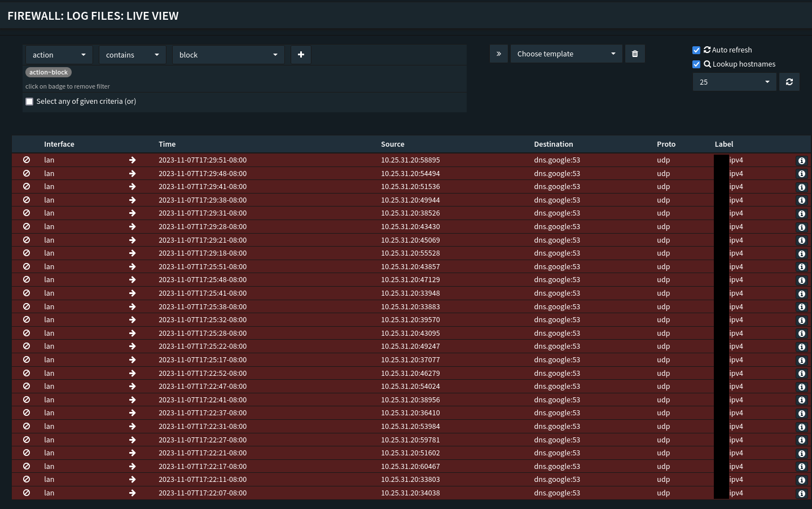This screenshot has height=509, width=812.
Task: Click dns.google:53 in the 17:22:07 row
Action: [557, 493]
